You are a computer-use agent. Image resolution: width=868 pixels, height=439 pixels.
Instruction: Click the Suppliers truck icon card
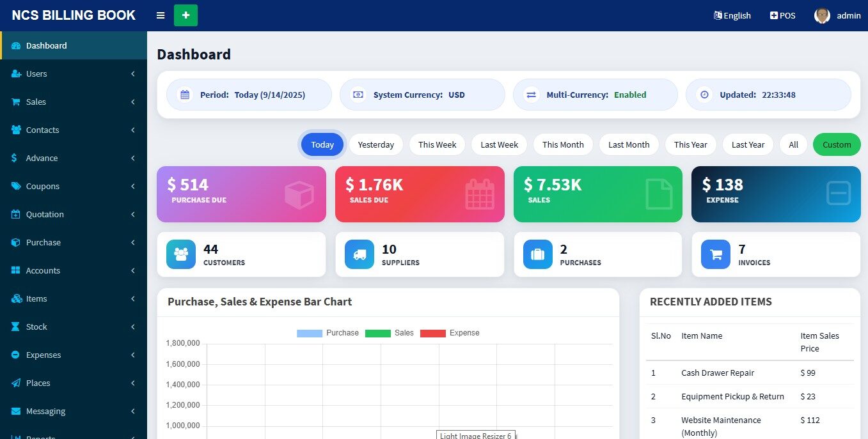[359, 254]
